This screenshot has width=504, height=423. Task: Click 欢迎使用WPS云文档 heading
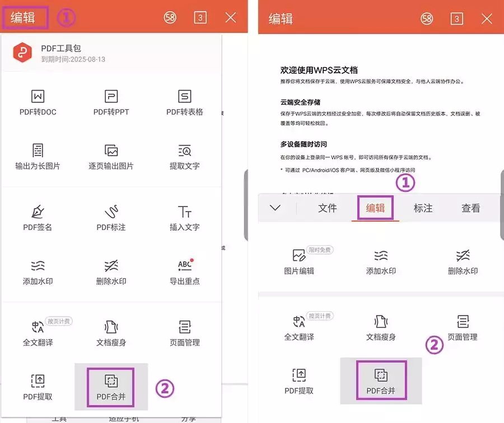tap(319, 70)
